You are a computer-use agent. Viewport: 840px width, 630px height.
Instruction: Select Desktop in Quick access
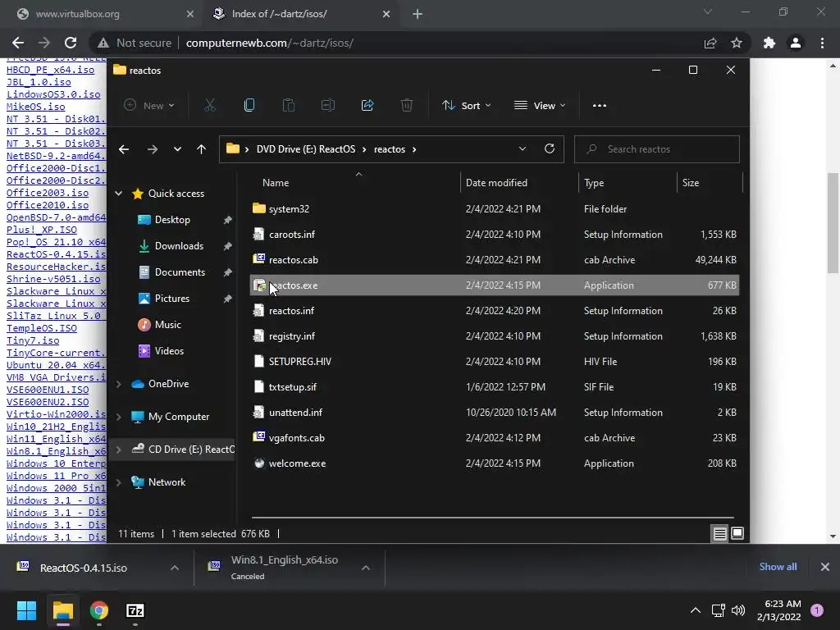[172, 220]
